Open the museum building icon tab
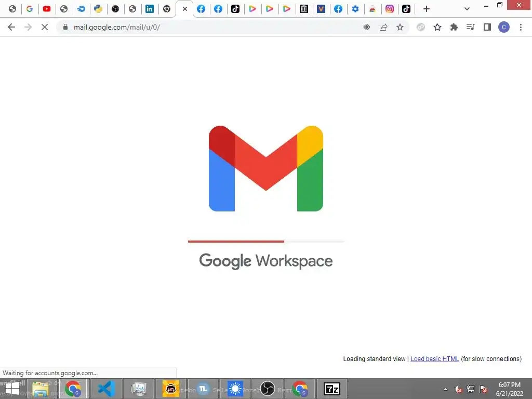This screenshot has width=532, height=399. click(x=303, y=9)
